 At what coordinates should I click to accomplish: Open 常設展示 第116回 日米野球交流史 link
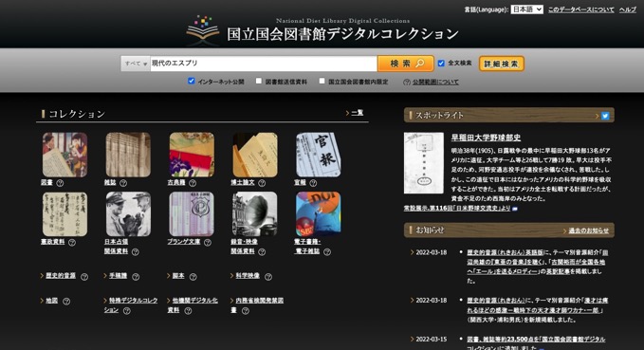457,209
